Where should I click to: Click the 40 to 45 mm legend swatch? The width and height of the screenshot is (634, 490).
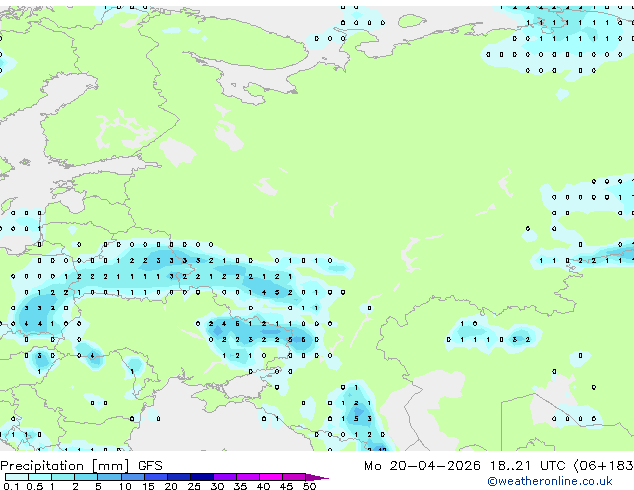pyautogui.click(x=271, y=477)
